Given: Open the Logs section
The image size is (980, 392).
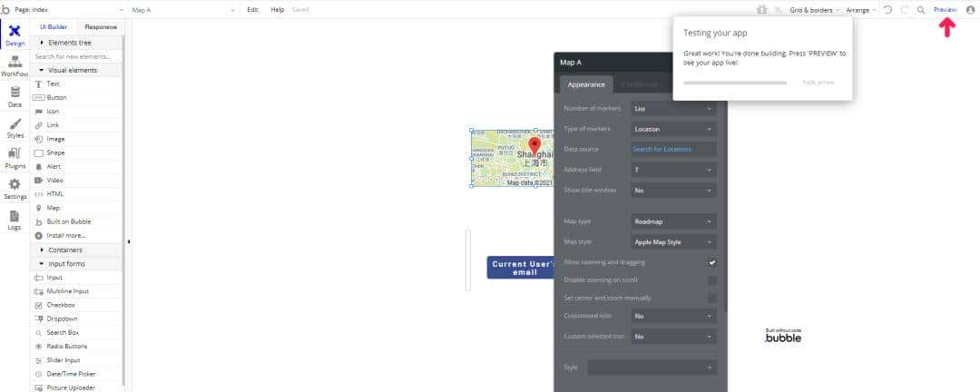Looking at the screenshot, I should tap(15, 220).
